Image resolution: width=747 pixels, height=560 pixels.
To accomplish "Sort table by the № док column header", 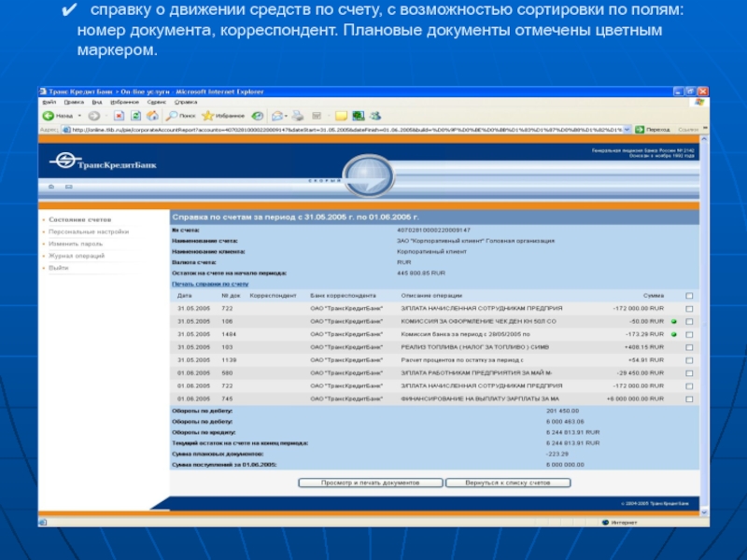I will (230, 295).
